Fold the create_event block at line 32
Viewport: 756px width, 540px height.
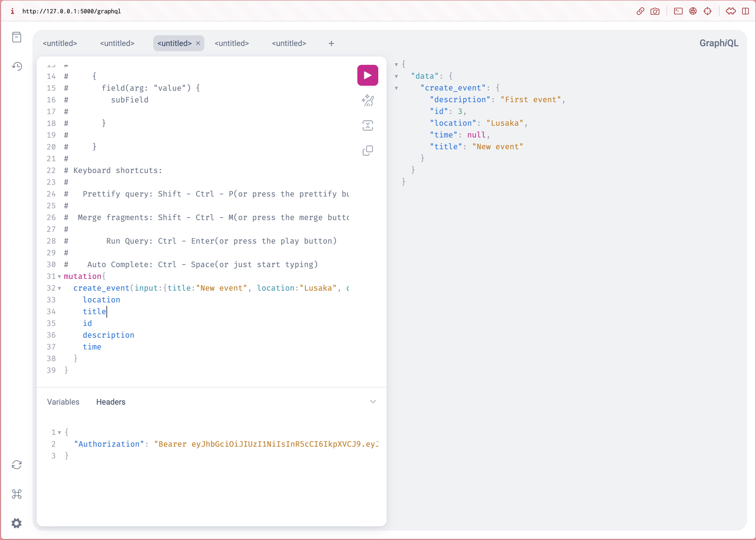pos(59,288)
